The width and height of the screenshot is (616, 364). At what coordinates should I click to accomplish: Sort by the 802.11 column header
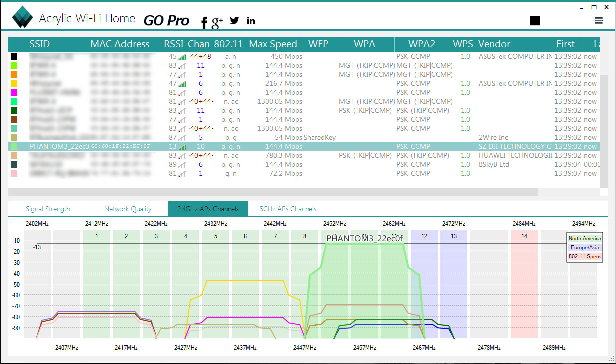(x=229, y=44)
